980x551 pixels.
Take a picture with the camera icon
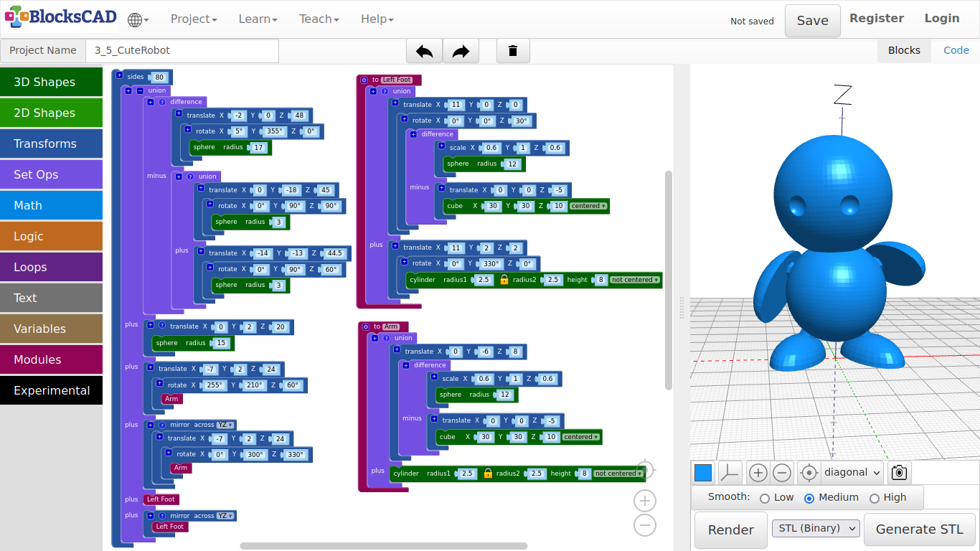[899, 473]
